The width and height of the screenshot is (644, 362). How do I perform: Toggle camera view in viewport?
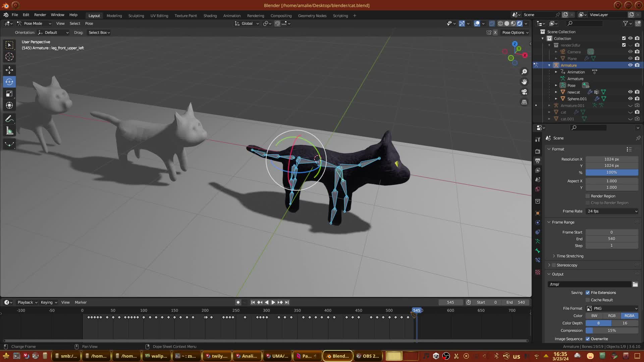pos(524,92)
